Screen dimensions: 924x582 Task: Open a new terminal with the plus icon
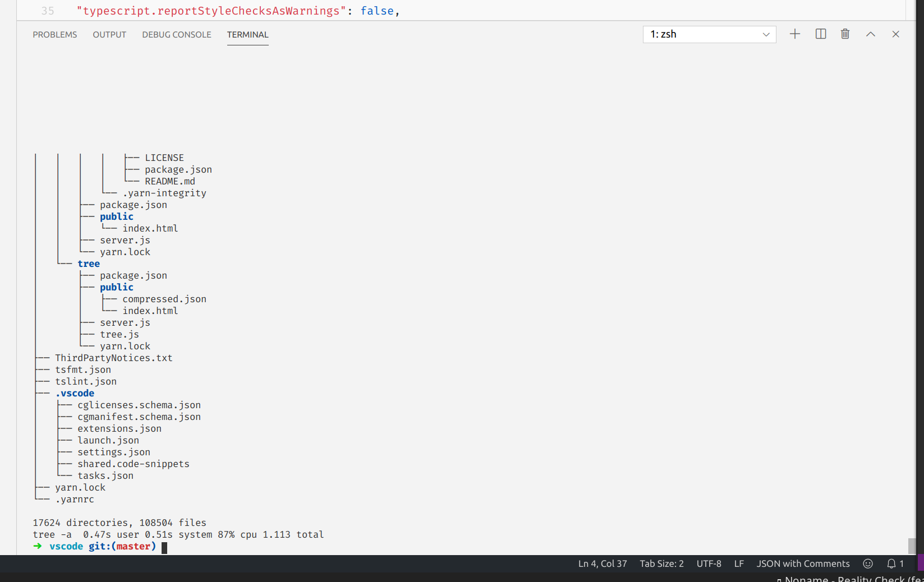pos(794,34)
